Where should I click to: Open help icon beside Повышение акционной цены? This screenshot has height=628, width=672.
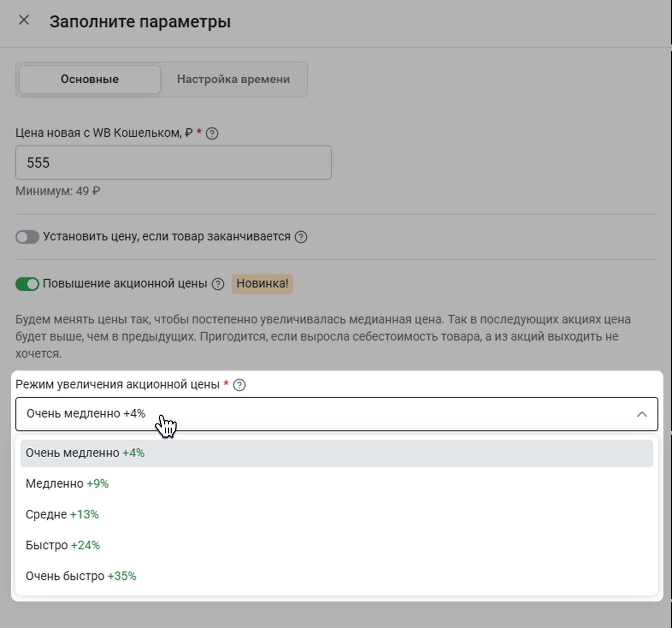coord(218,284)
